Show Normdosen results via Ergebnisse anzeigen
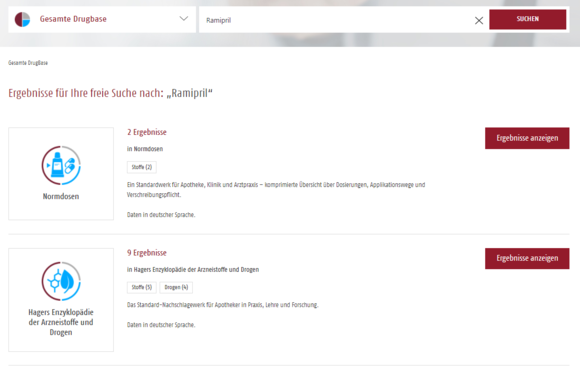This screenshot has height=370, width=580. tap(527, 138)
